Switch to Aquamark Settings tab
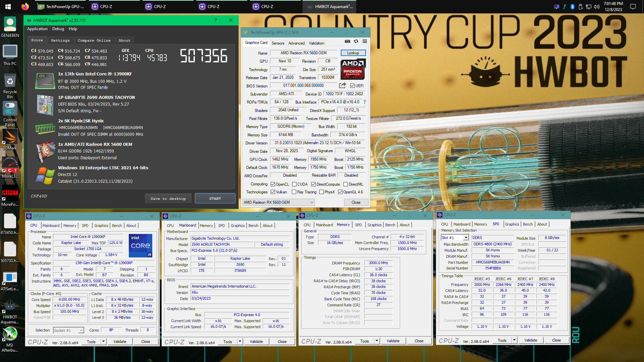Viewport: 644px width, 362px height. pyautogui.click(x=60, y=40)
